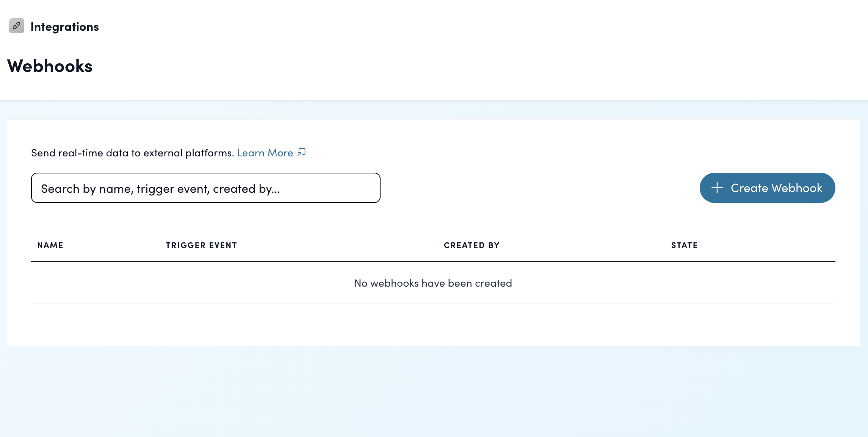
Task: Click the Create Webhook button
Action: point(767,188)
